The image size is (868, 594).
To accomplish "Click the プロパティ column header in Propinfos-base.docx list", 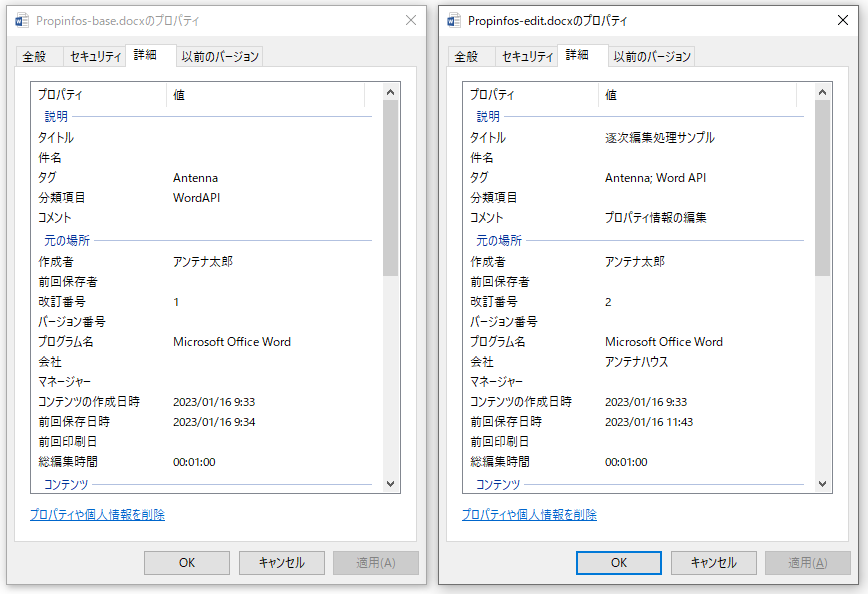I will 100,95.
